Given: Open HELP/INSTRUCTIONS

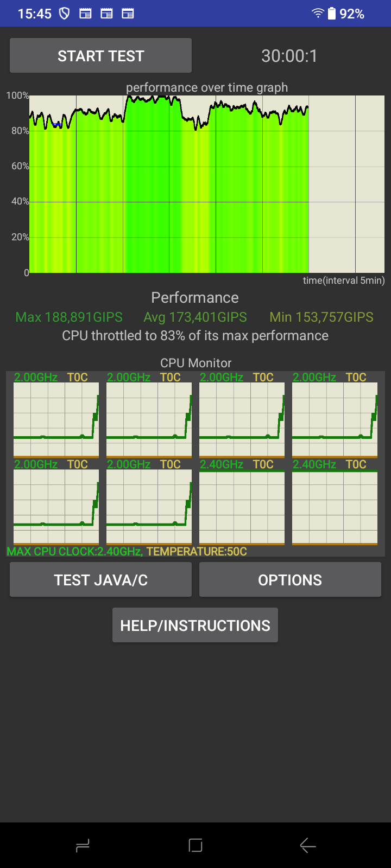Looking at the screenshot, I should coord(195,625).
